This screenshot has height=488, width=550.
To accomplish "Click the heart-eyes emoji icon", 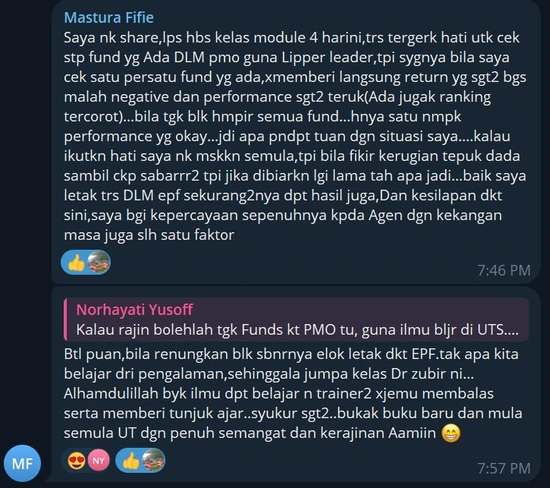I will tap(76, 460).
